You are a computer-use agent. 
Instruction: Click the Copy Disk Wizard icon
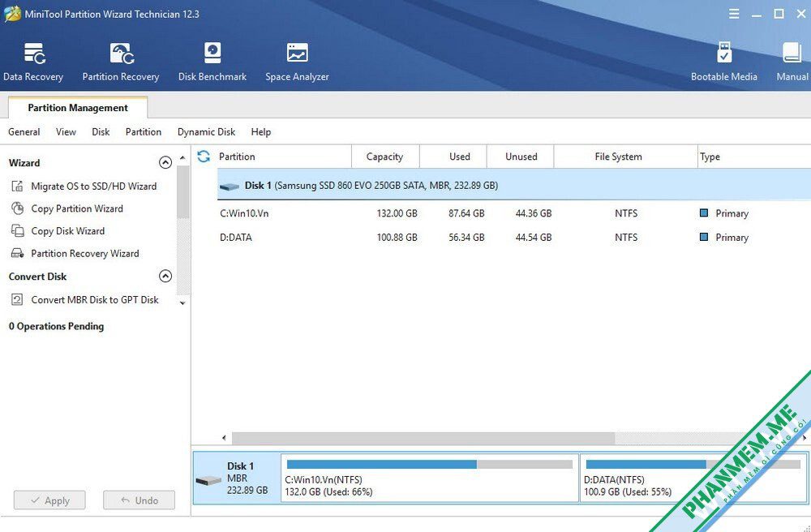tap(18, 230)
